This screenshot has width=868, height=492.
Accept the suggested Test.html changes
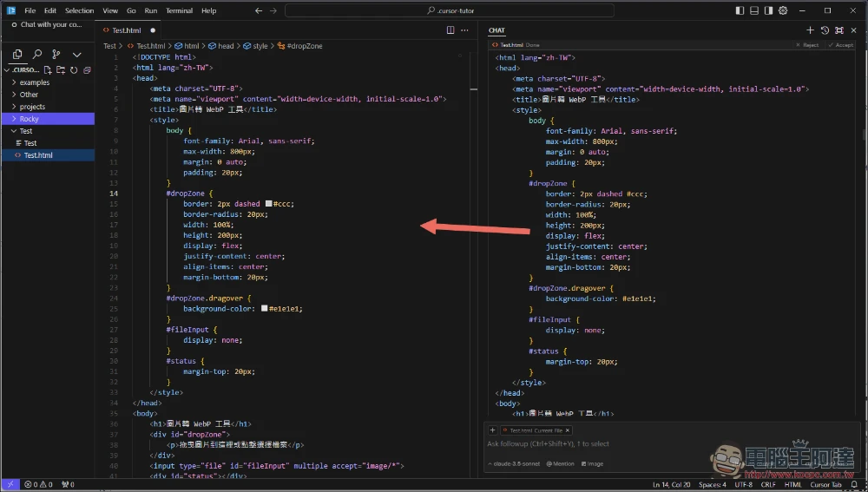(840, 44)
